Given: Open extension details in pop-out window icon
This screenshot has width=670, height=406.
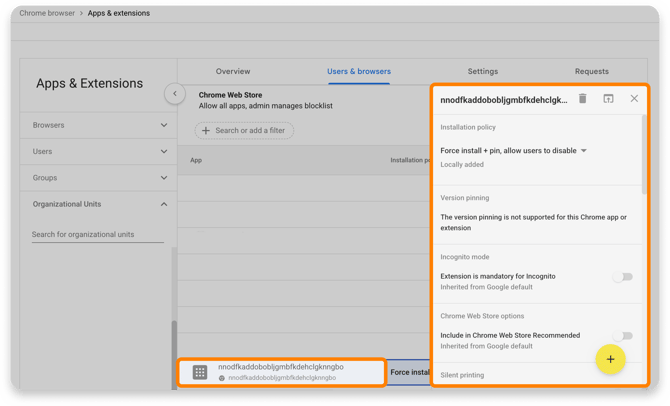Looking at the screenshot, I should 608,99.
